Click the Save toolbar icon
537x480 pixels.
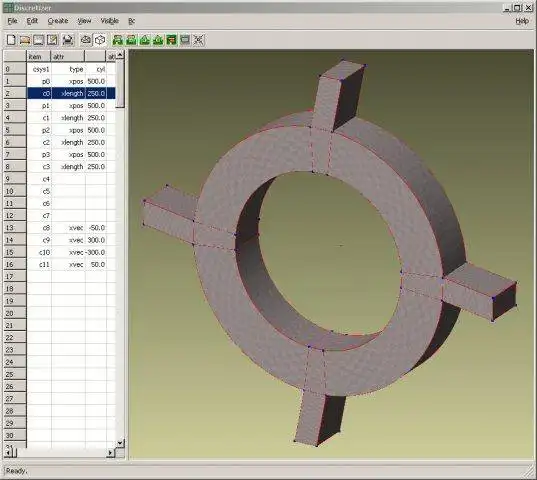[x=38, y=40]
